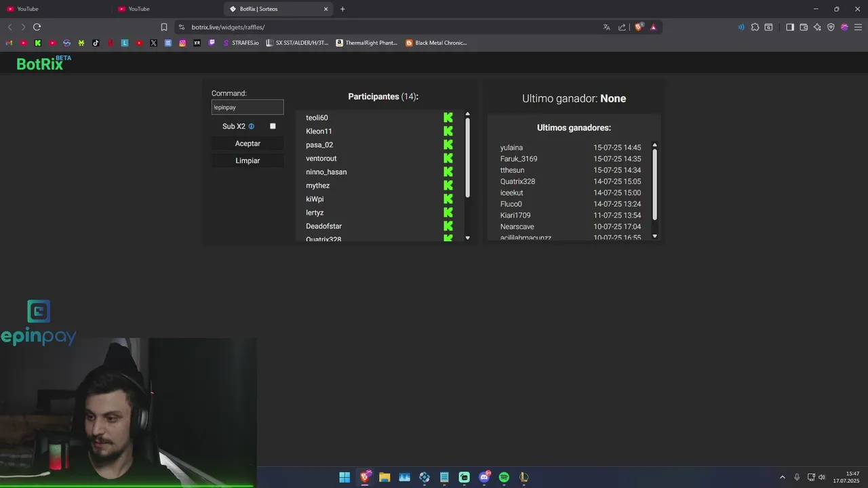Reload the page with refresh icon

pos(37,27)
